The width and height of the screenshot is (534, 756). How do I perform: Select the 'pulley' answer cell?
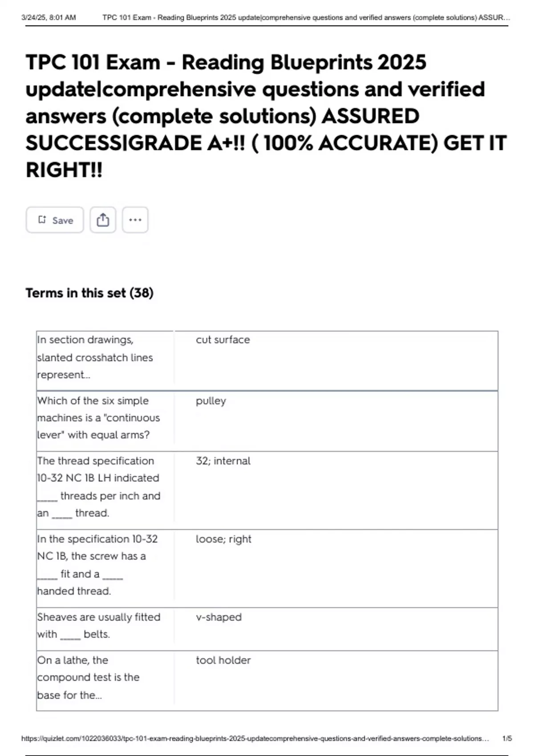click(x=336, y=421)
